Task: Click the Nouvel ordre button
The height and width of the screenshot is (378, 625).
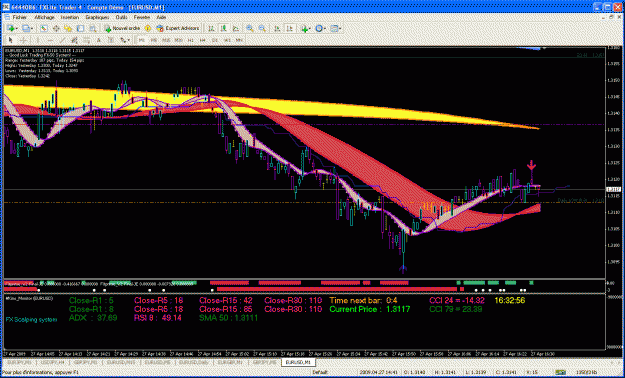Action: click(123, 28)
